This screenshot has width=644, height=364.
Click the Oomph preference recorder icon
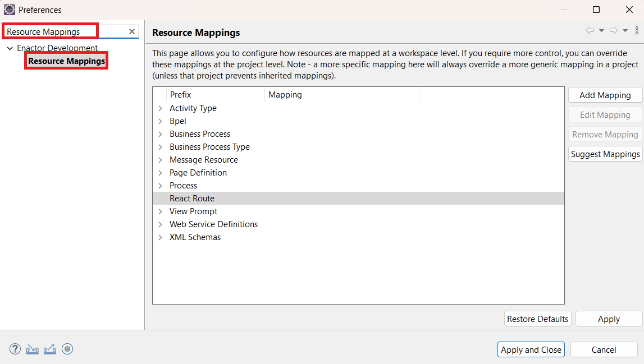coord(67,349)
